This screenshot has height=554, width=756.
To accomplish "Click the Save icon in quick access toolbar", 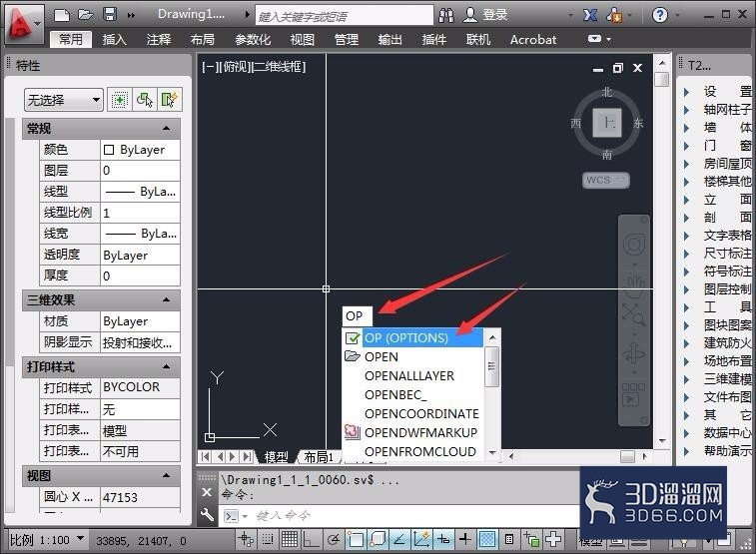I will 110,14.
